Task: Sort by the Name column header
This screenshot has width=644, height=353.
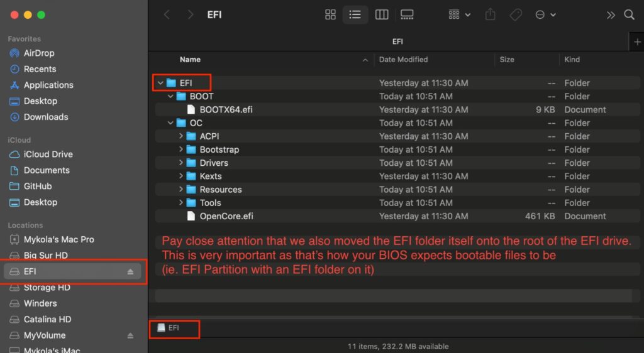Action: (x=190, y=60)
